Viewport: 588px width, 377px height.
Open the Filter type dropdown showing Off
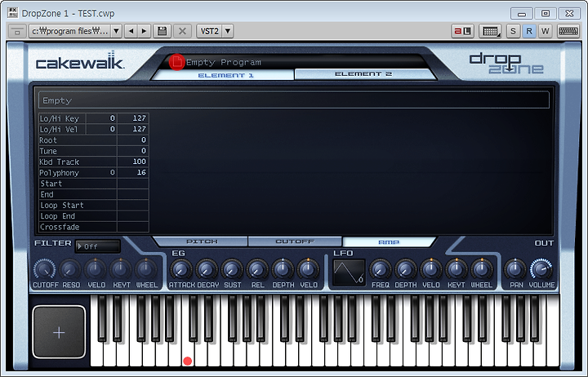tap(98, 246)
